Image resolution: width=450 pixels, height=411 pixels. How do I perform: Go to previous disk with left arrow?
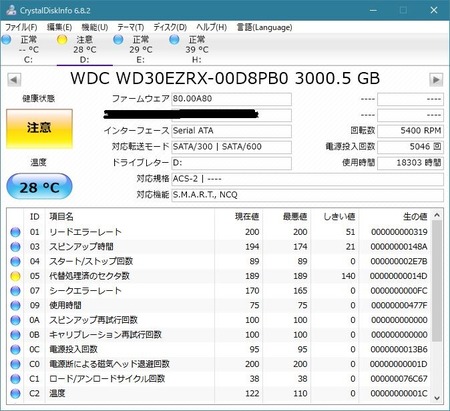pyautogui.click(x=14, y=80)
